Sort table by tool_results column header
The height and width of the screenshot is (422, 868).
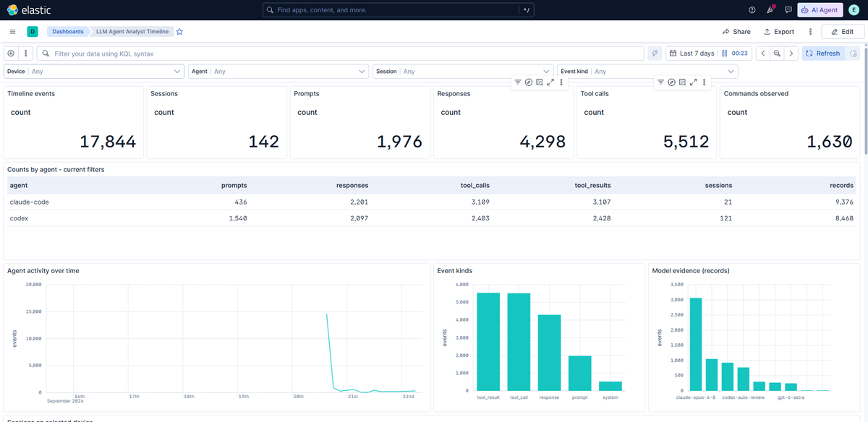[x=594, y=186]
